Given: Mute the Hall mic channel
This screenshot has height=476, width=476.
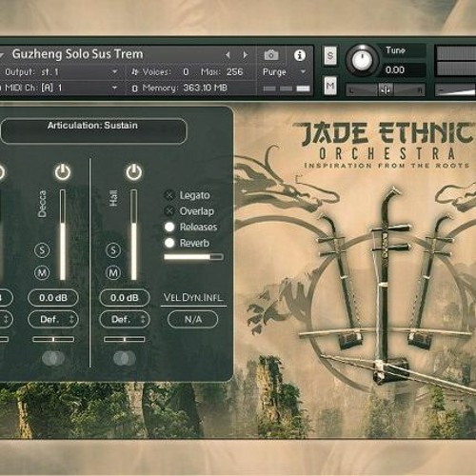Looking at the screenshot, I should tap(113, 272).
